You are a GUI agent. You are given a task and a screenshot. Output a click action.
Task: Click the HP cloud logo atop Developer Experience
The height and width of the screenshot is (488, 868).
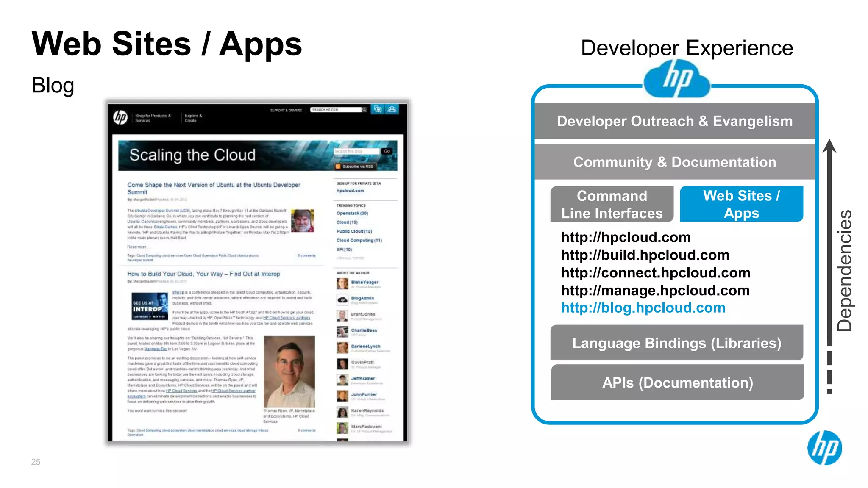click(676, 79)
